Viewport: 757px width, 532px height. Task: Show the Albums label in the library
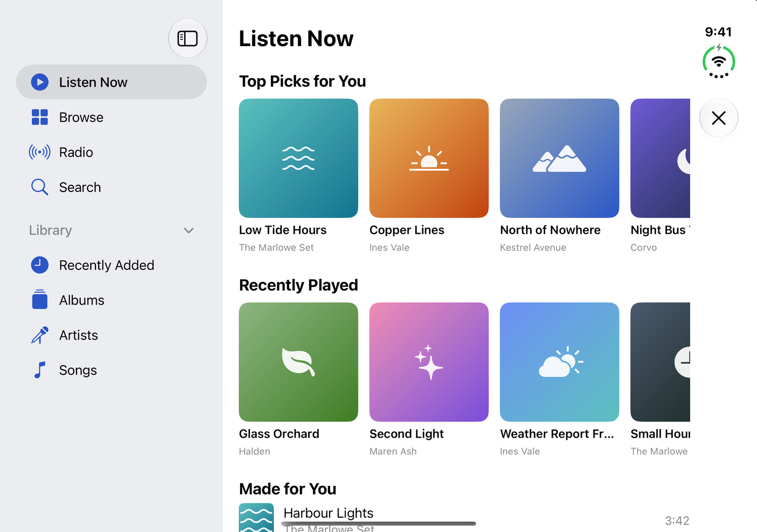click(x=82, y=300)
